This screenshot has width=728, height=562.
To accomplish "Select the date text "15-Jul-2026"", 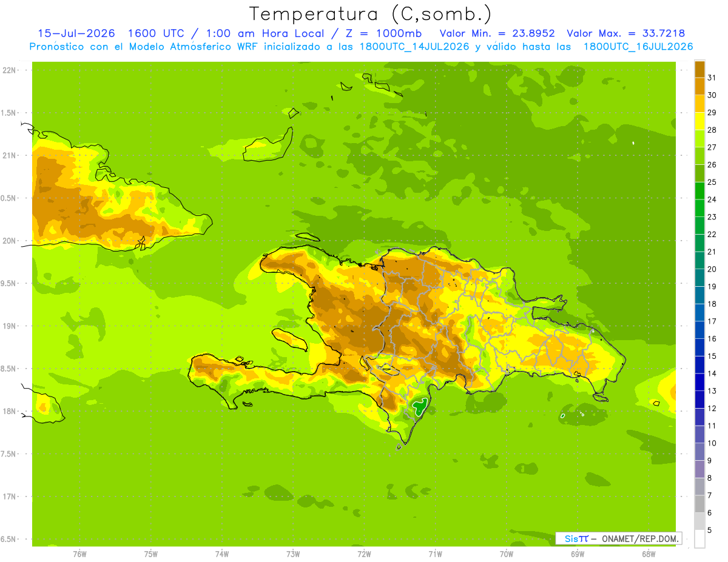I will pyautogui.click(x=76, y=33).
